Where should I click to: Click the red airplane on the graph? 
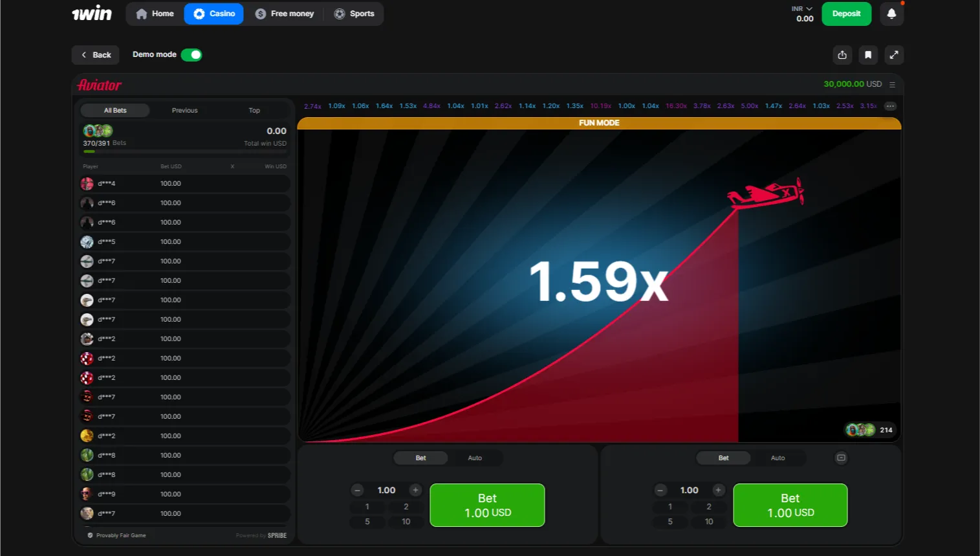coord(766,193)
